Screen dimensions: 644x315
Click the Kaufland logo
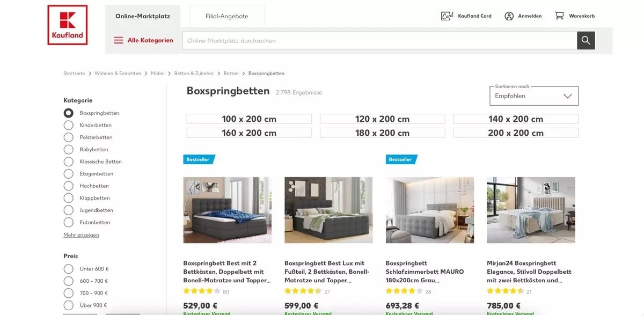click(68, 25)
